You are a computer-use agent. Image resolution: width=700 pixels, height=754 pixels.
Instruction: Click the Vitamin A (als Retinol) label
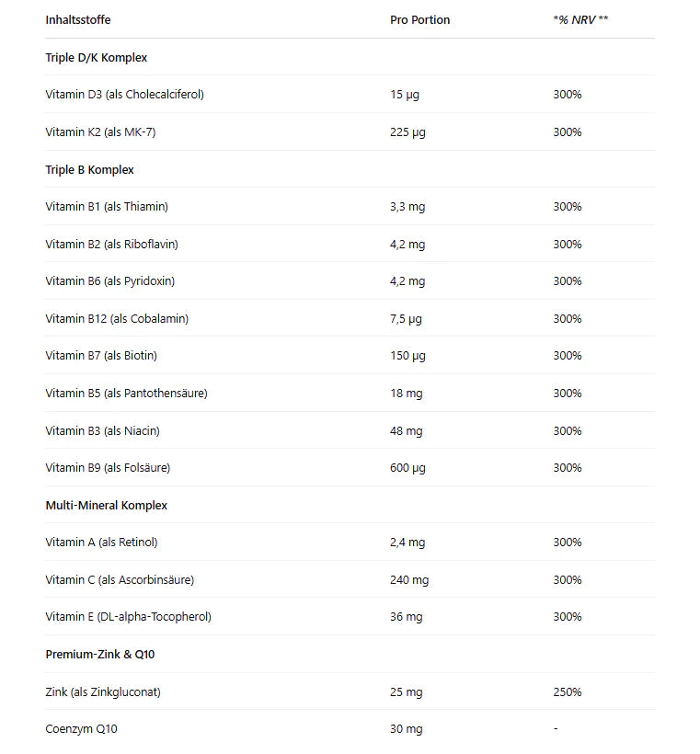[x=101, y=543]
